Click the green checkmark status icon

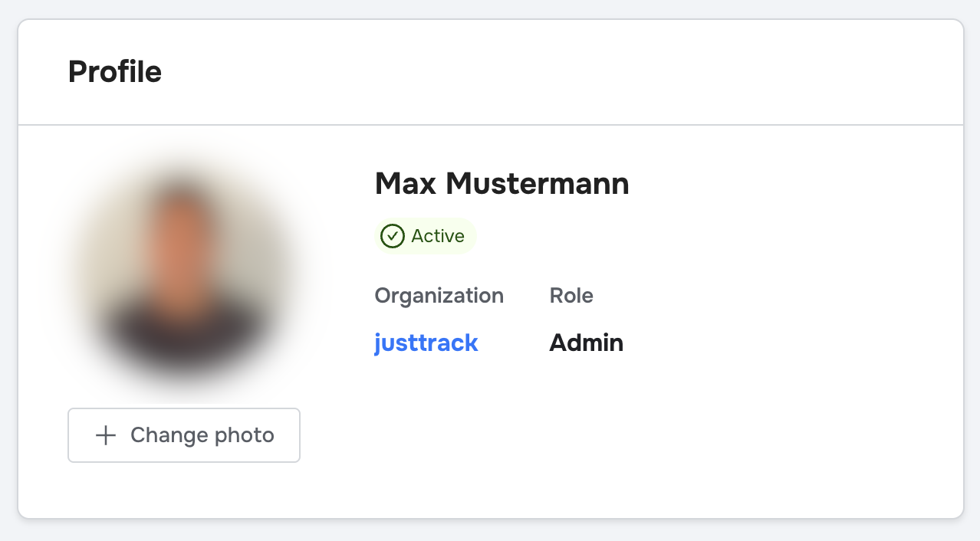coord(393,236)
